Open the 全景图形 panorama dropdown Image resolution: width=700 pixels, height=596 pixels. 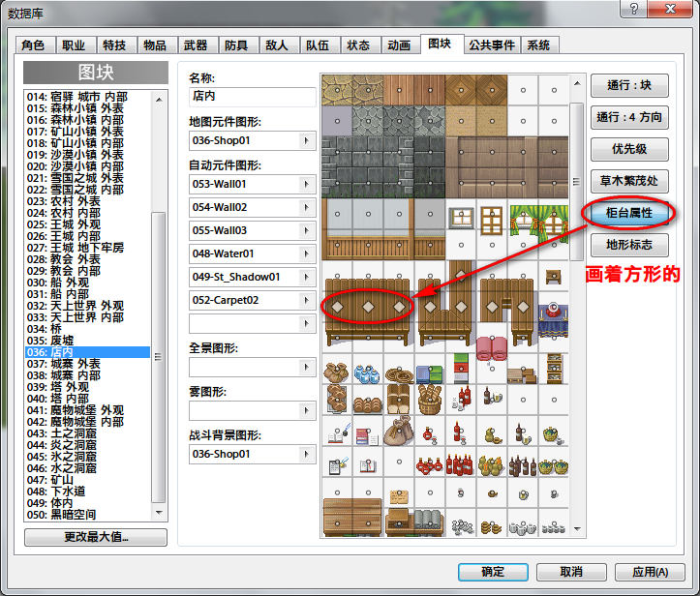click(306, 367)
